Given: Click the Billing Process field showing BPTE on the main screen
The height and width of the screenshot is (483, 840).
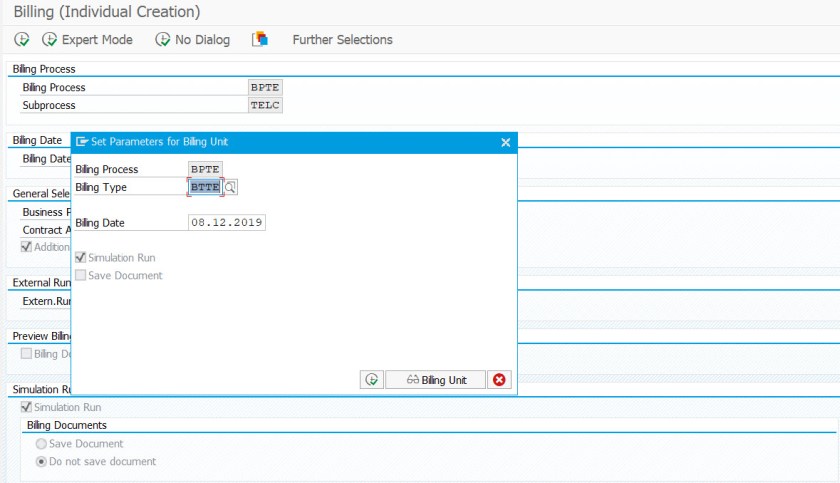Looking at the screenshot, I should click(x=265, y=87).
